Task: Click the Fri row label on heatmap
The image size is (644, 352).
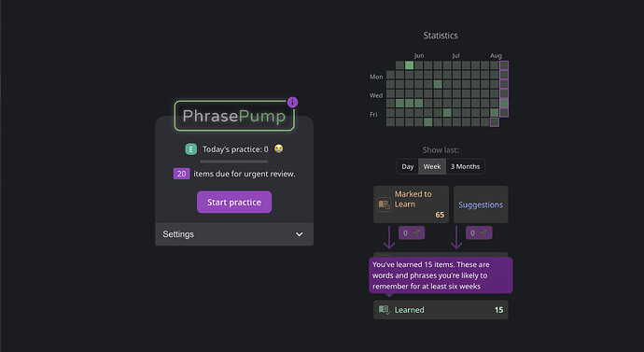Action: pos(373,114)
